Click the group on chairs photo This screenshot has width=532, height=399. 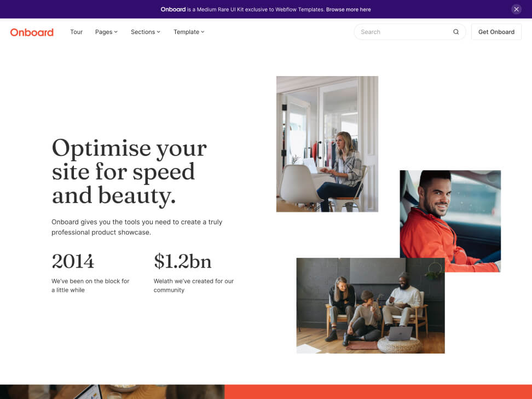pyautogui.click(x=370, y=305)
